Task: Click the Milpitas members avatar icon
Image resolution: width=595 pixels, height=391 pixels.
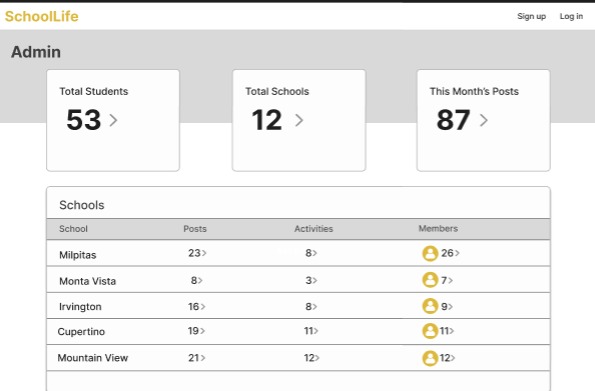Action: coord(430,253)
